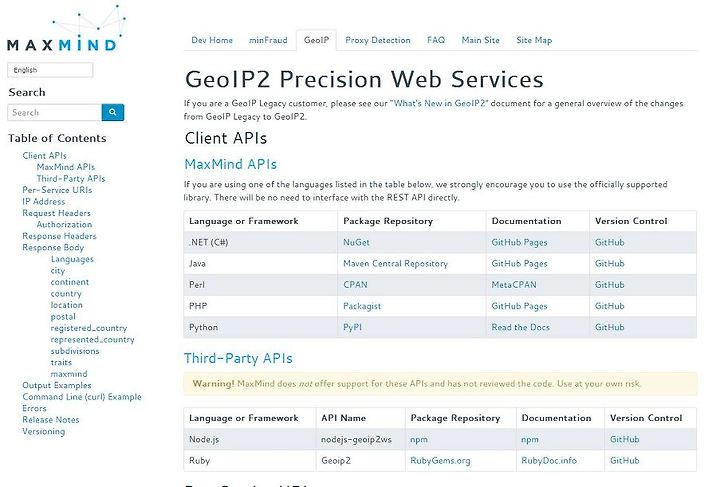
Task: Open the Proxy Detection tab
Action: pos(378,40)
